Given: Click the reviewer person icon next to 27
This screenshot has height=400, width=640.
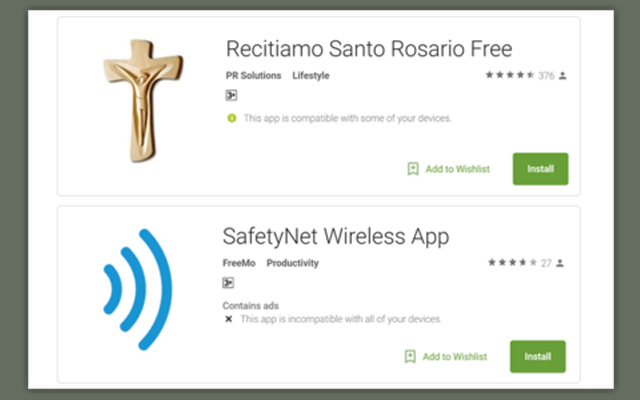Looking at the screenshot, I should (x=560, y=263).
